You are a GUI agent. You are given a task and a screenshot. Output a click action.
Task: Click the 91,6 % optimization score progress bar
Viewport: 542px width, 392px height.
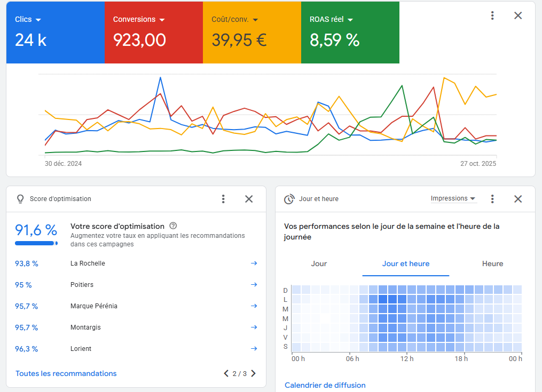(36, 244)
